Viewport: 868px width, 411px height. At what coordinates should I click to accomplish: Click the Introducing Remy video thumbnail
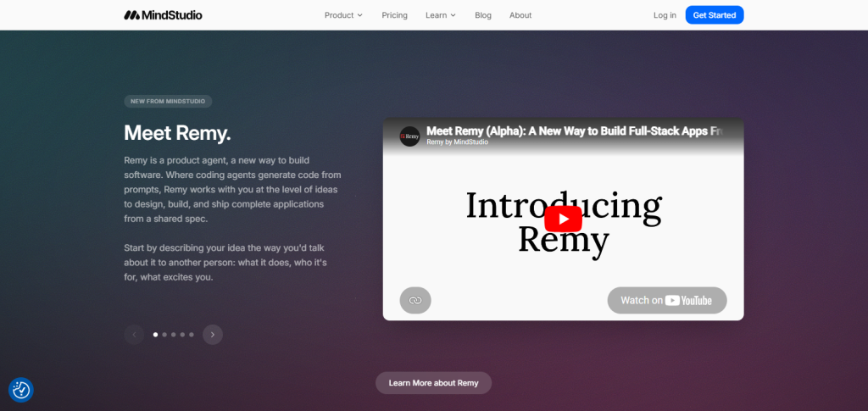563,219
